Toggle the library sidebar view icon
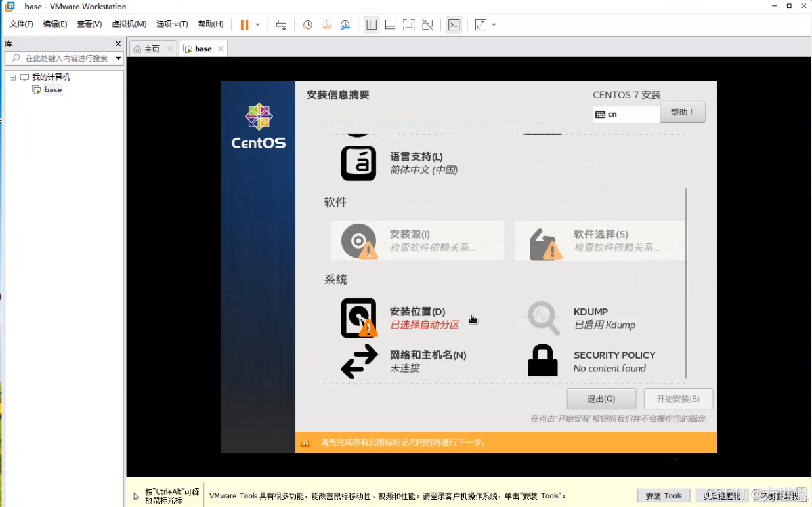812x507 pixels. point(372,24)
